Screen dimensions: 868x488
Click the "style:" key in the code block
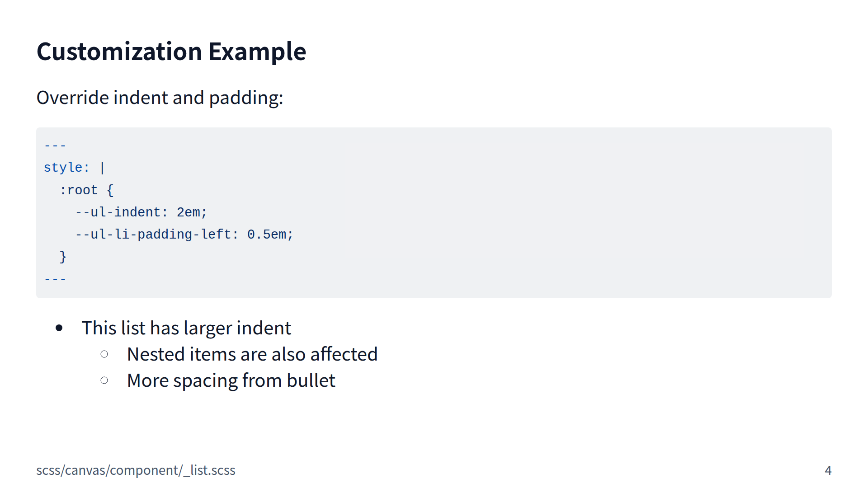point(66,168)
